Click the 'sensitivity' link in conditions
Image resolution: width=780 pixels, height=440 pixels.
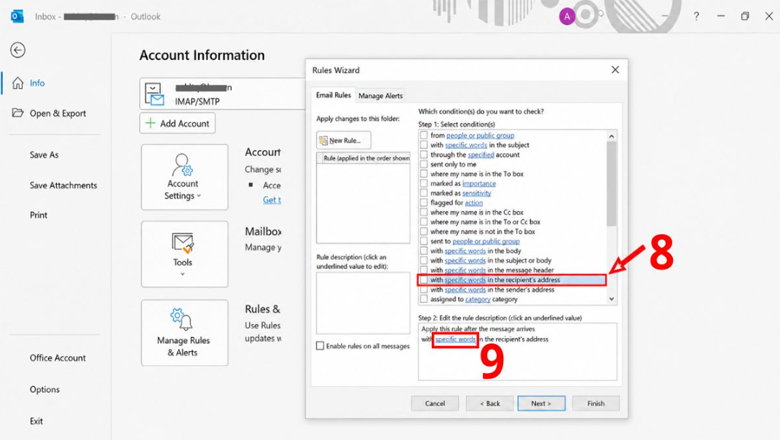click(x=477, y=193)
